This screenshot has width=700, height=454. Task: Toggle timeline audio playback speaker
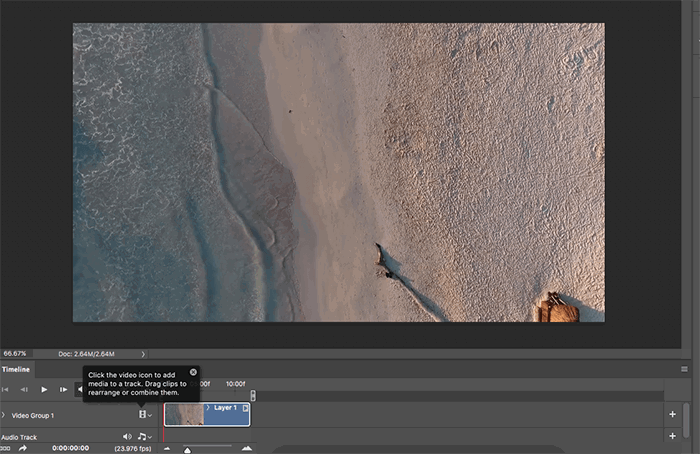pos(80,390)
